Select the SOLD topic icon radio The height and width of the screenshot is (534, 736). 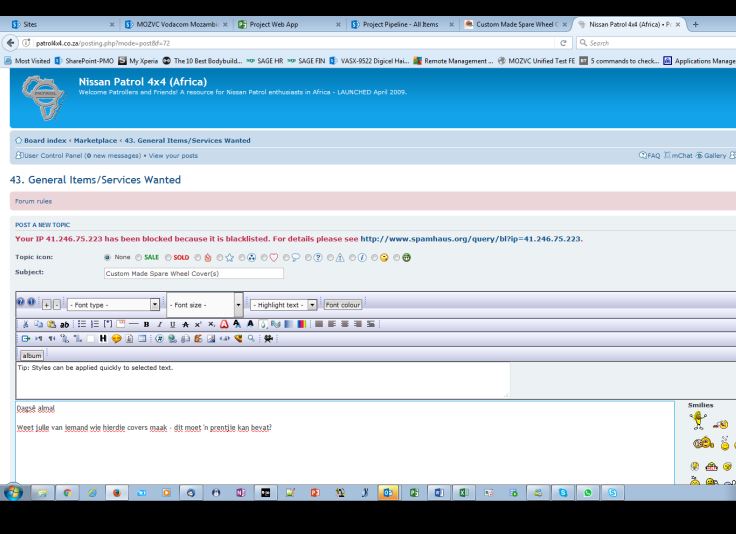point(168,257)
